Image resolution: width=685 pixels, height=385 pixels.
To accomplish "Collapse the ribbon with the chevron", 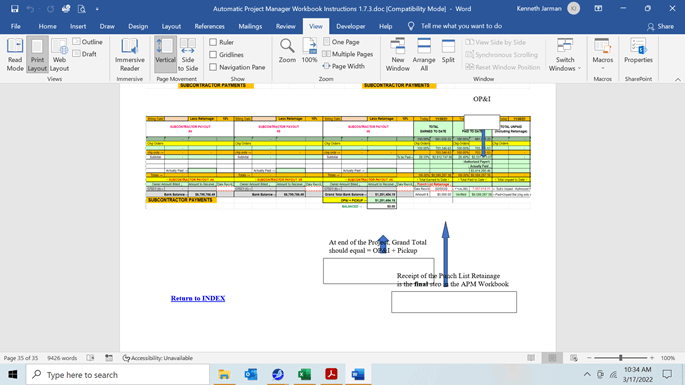I will (678, 80).
